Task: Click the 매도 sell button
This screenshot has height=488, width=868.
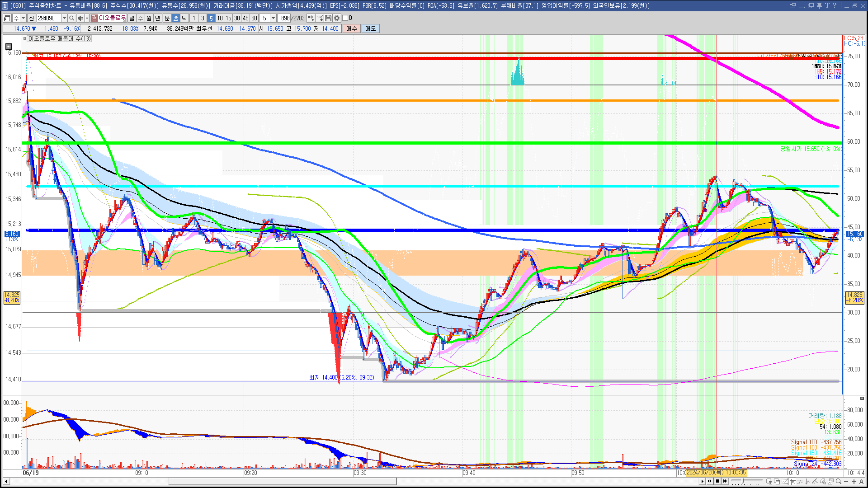Action: click(x=371, y=28)
